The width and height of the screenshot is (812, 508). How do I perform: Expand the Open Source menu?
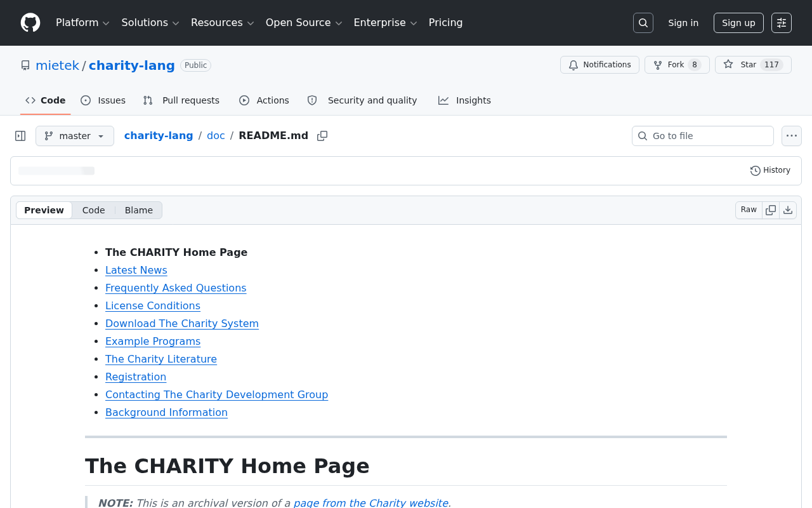304,23
